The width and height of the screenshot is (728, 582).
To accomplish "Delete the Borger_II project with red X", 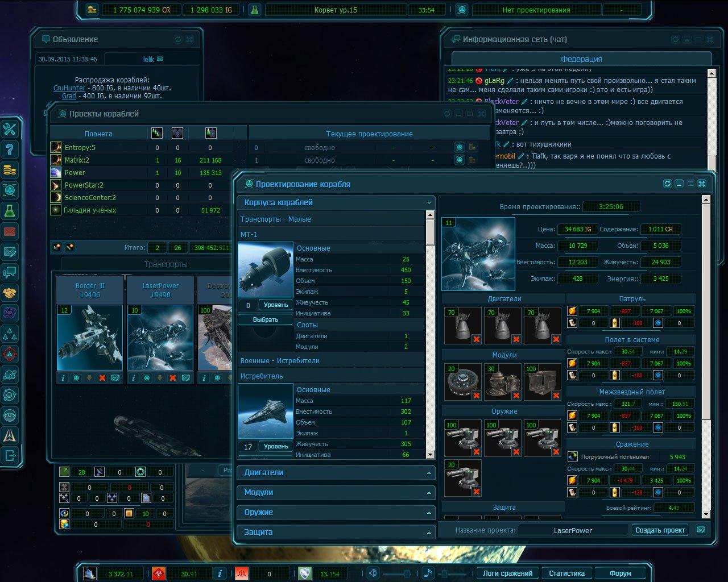I will point(102,378).
